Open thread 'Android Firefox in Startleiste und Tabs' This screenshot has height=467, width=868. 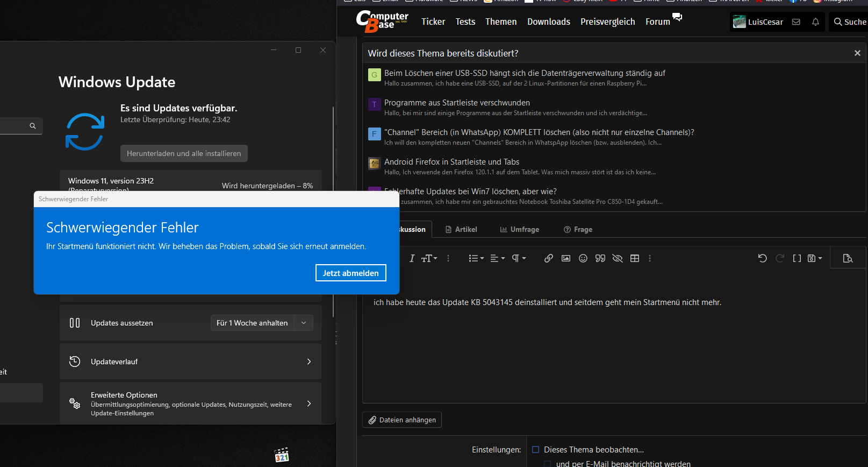click(451, 162)
